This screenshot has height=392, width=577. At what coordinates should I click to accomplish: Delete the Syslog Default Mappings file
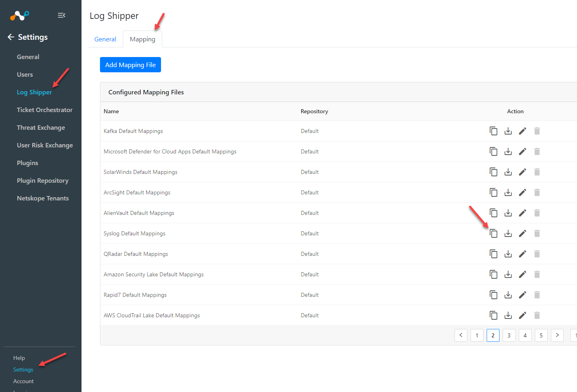[537, 233]
